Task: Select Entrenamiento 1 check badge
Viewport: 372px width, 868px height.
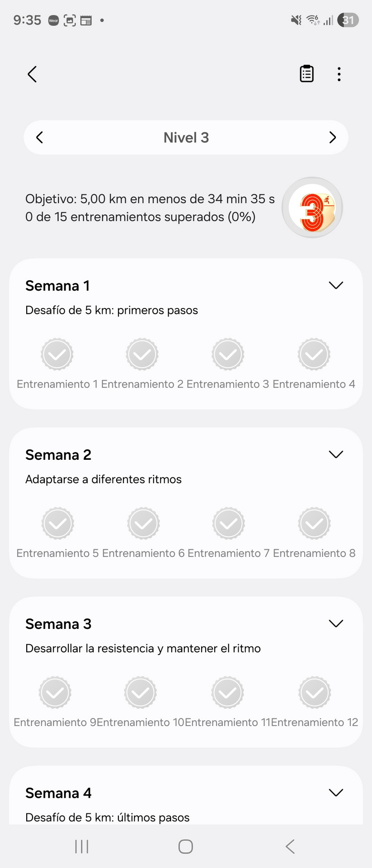Action: click(57, 354)
